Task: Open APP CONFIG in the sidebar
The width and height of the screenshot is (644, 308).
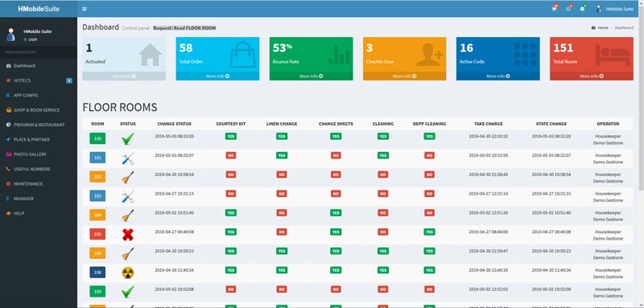Action: (x=38, y=95)
